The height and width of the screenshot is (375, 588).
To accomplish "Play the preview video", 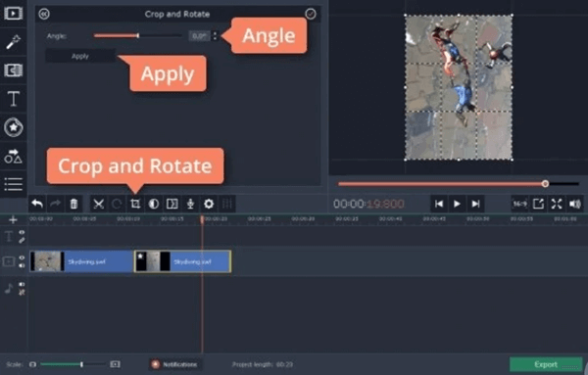I will [x=457, y=204].
